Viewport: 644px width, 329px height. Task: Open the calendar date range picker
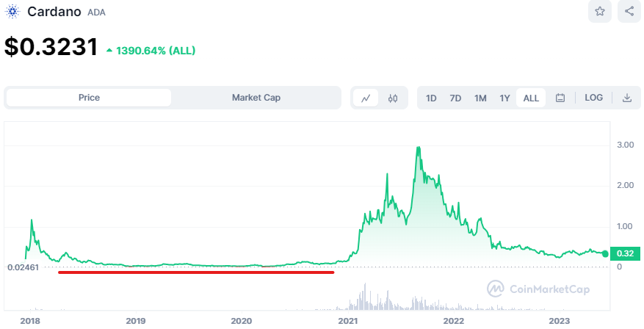[x=560, y=98]
